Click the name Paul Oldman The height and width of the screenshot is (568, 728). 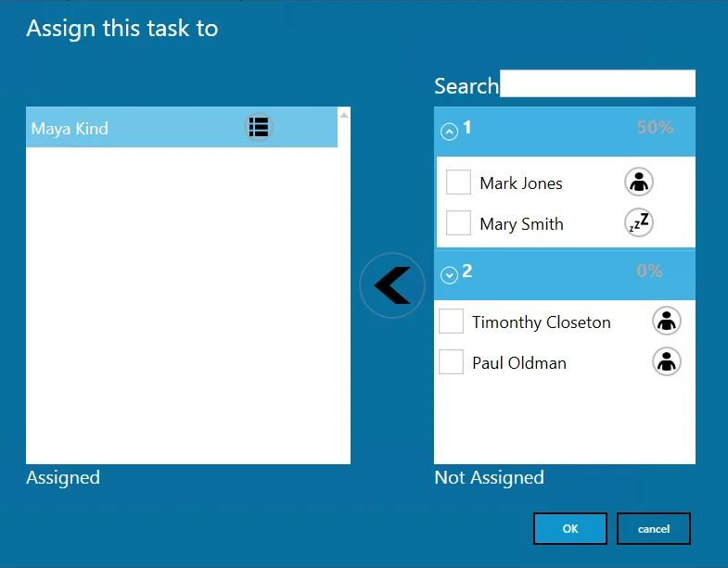(519, 363)
